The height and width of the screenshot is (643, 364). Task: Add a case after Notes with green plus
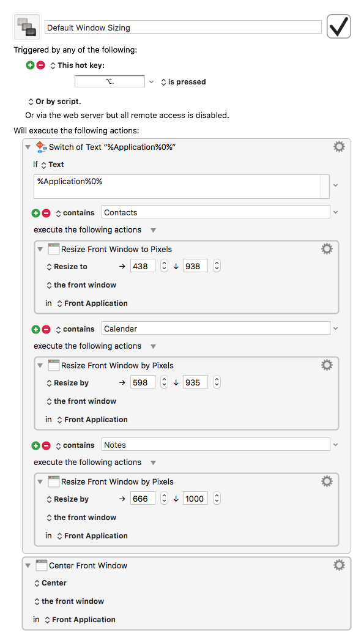pyautogui.click(x=35, y=445)
